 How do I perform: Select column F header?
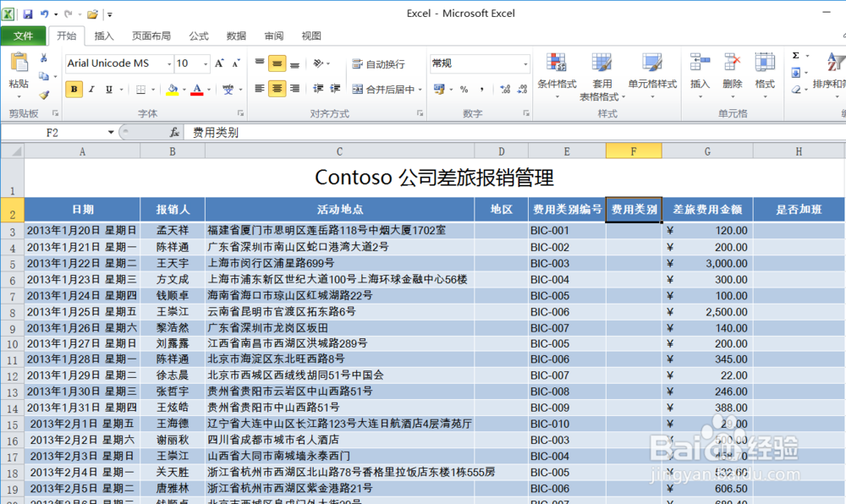click(x=634, y=151)
